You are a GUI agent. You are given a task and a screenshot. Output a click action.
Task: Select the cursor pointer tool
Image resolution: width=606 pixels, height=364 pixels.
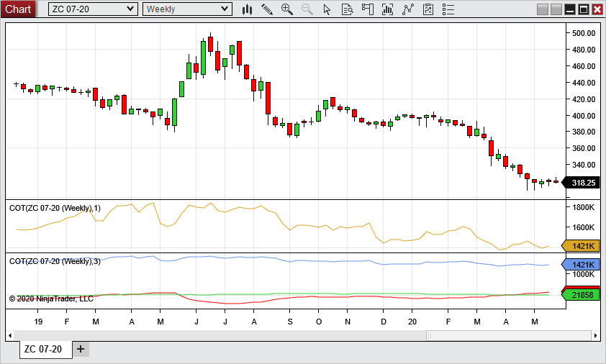click(327, 9)
